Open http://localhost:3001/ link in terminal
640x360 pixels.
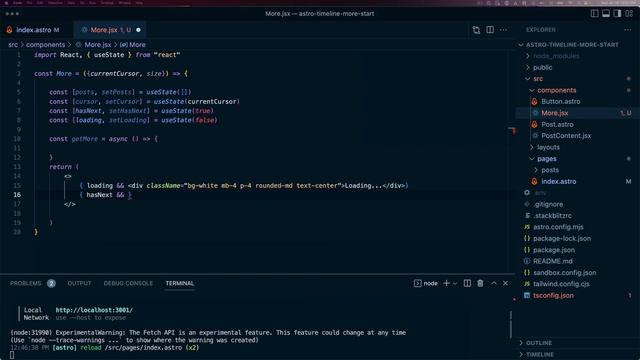(x=94, y=310)
